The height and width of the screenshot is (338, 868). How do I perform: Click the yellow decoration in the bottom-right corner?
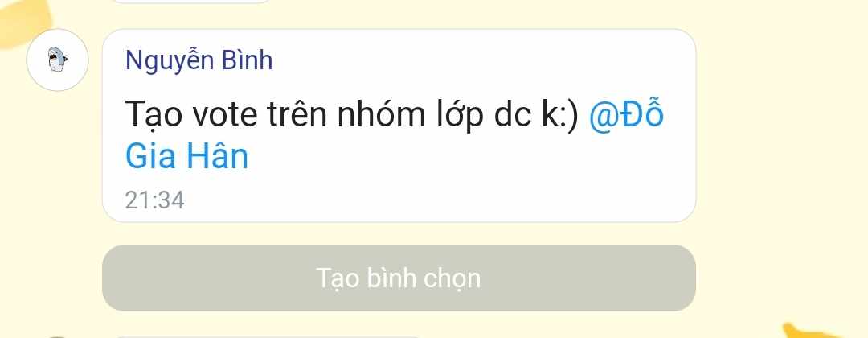pyautogui.click(x=825, y=330)
